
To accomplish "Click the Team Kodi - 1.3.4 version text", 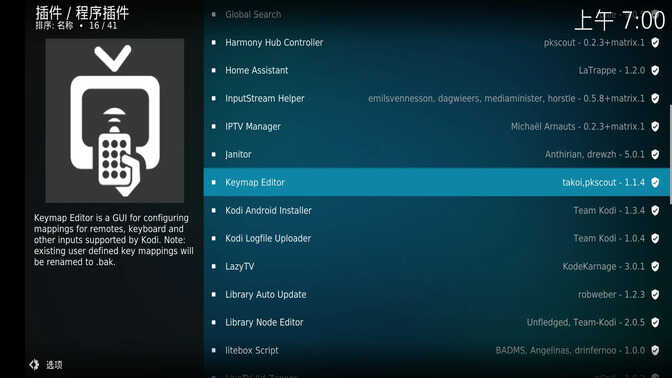I will coord(609,210).
